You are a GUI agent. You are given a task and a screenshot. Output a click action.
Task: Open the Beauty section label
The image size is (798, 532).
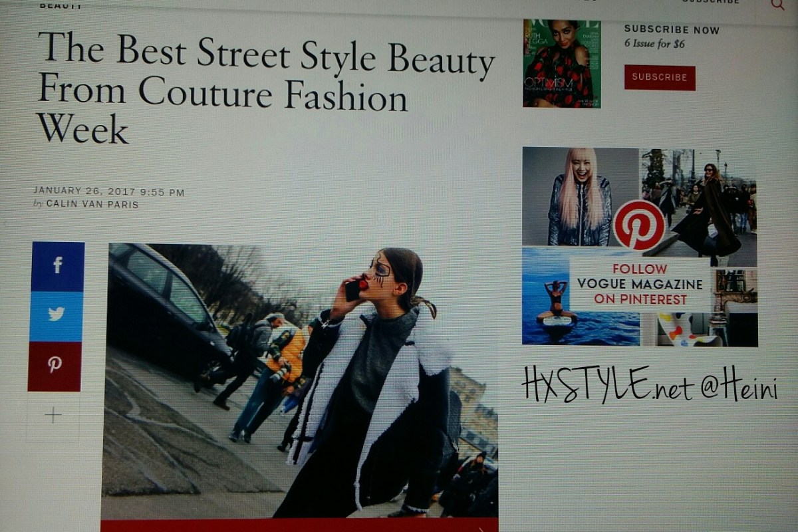pos(61,5)
